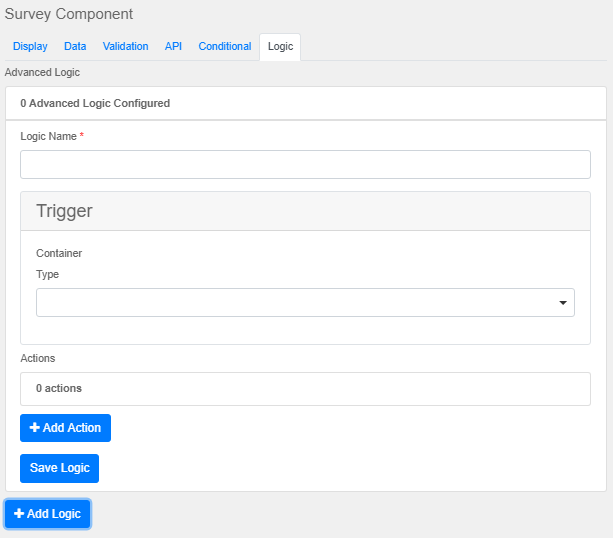
Task: Focus the Logic Name text field
Action: [305, 165]
